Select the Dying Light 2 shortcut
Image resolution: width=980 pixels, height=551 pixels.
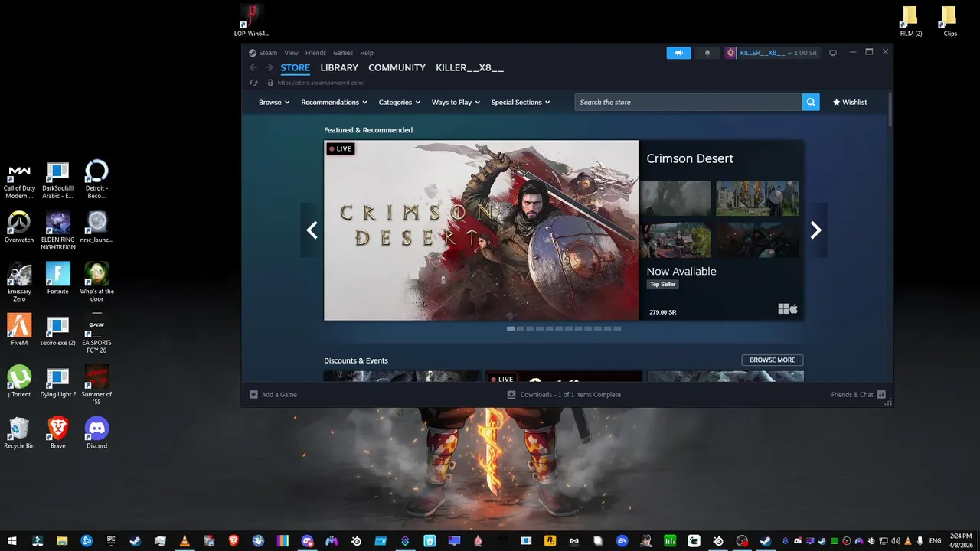coord(58,381)
